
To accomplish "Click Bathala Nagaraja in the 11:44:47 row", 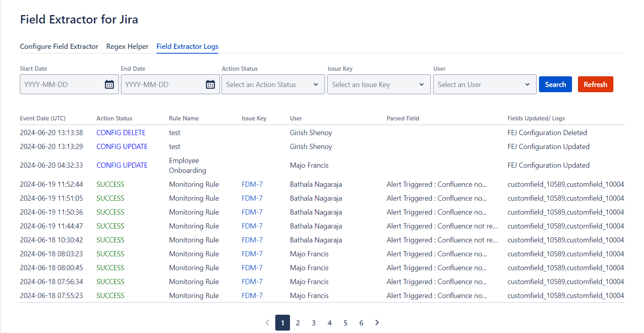I will pyautogui.click(x=316, y=226).
